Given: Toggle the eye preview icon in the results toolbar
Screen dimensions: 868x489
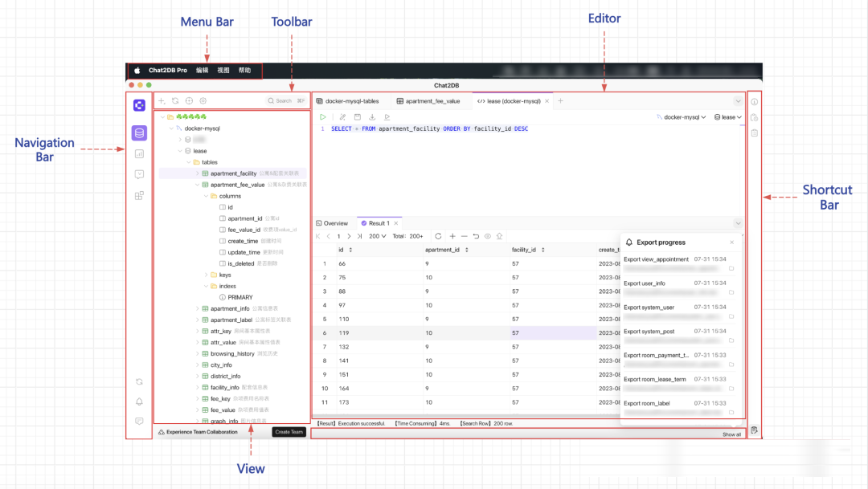Looking at the screenshot, I should (x=488, y=236).
